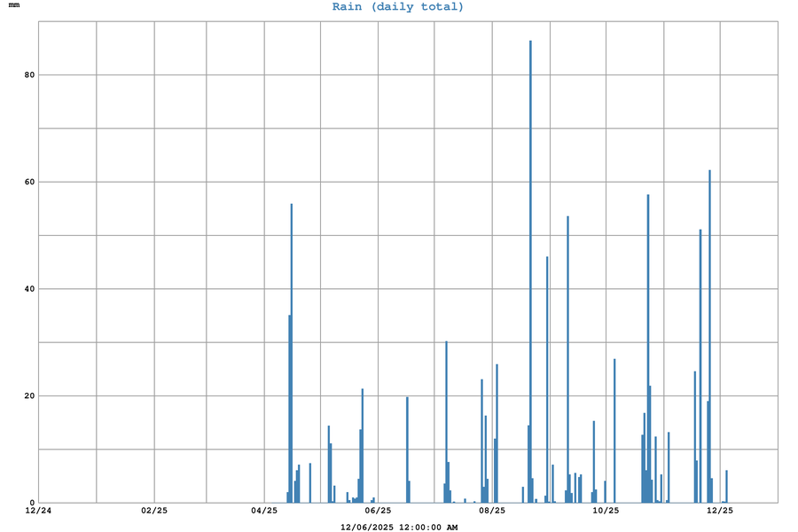The image size is (798, 532).
Task: Select the 10/25 x-axis date label
Action: pos(606,511)
